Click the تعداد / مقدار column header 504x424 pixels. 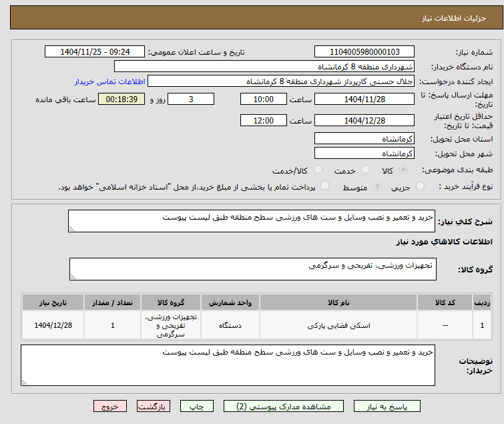pyautogui.click(x=113, y=302)
